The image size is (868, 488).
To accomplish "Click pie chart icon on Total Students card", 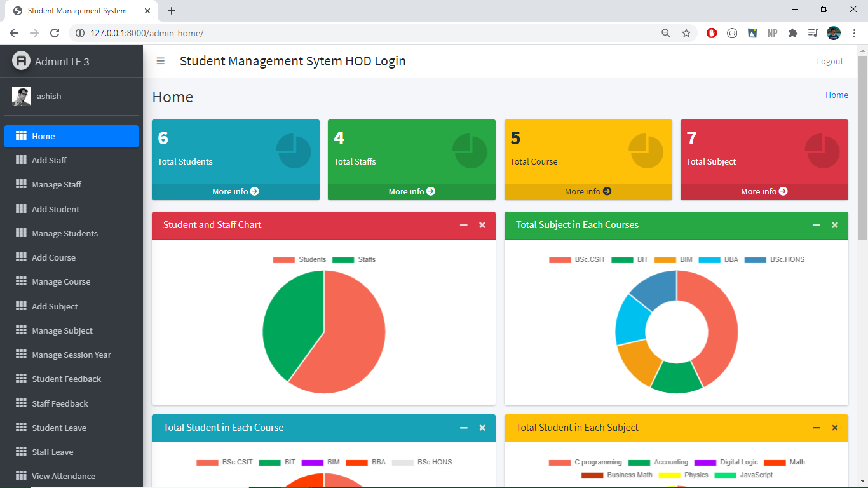I will pos(294,151).
